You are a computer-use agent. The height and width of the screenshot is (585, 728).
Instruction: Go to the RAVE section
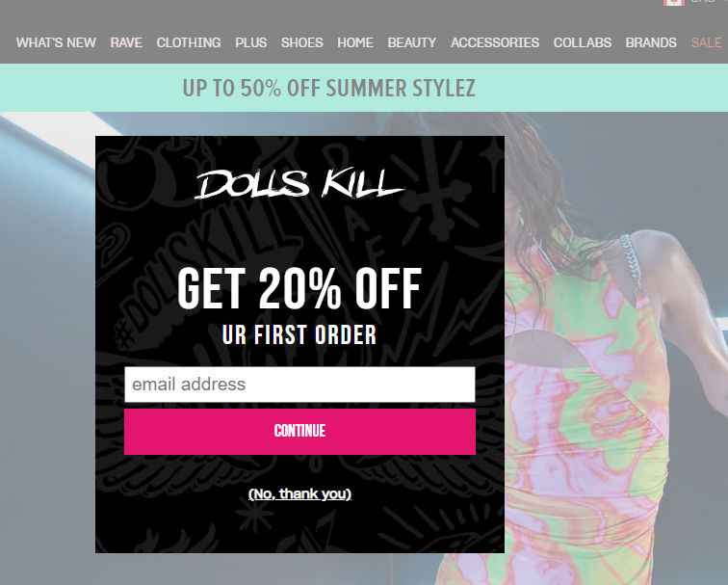tap(126, 42)
